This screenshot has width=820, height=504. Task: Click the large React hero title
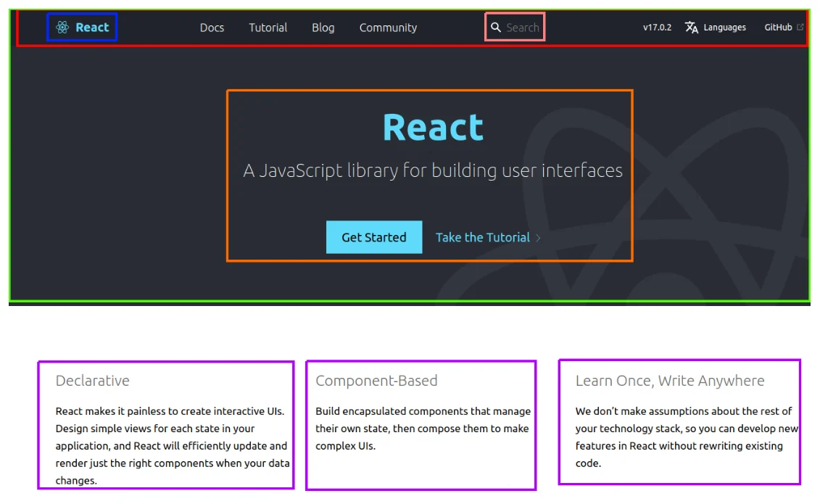tap(433, 128)
